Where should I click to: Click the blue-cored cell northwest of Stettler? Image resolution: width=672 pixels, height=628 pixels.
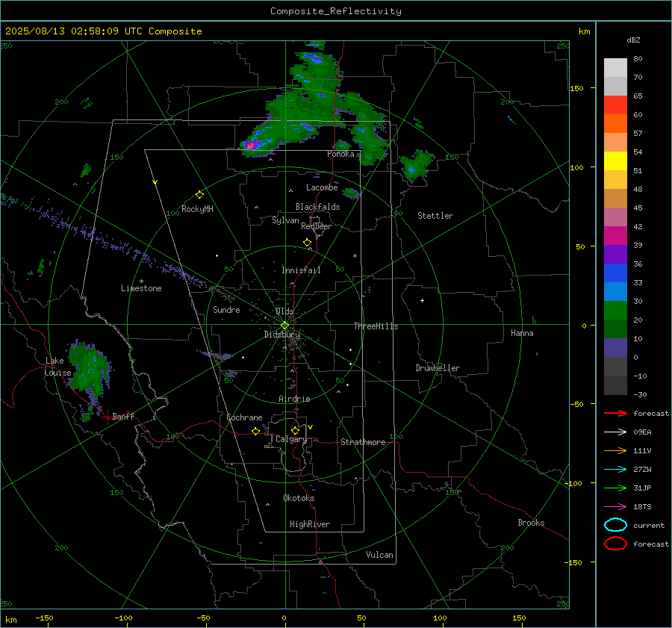[414, 167]
